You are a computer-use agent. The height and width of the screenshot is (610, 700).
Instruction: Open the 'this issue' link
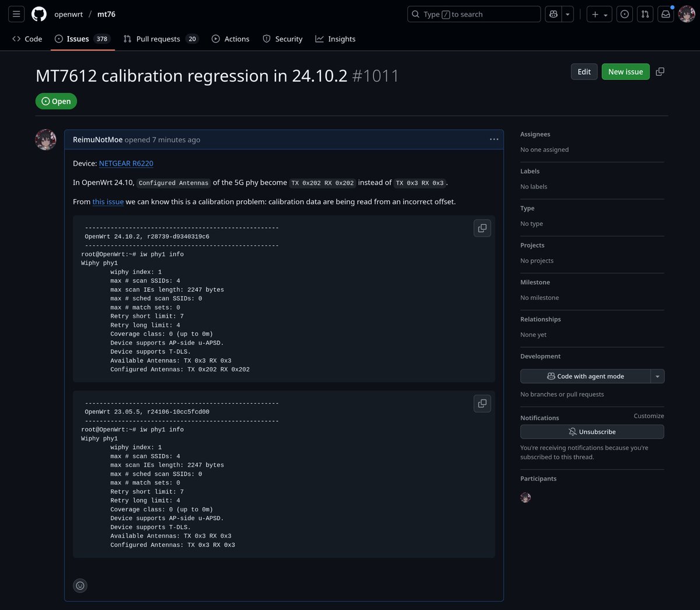[x=108, y=201]
